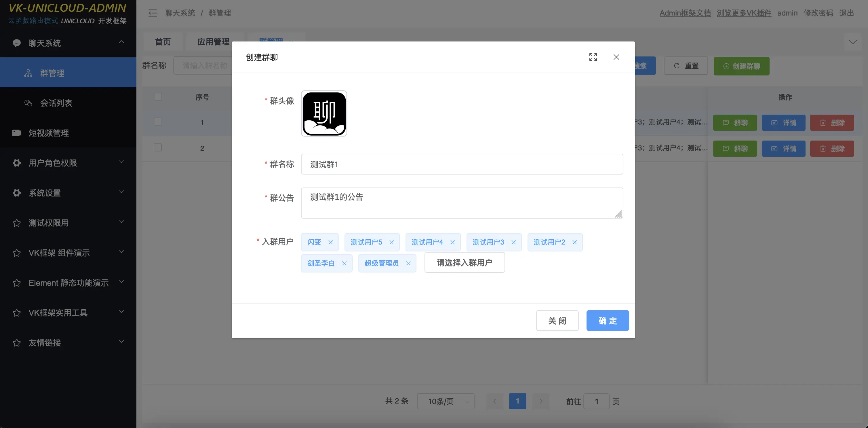Click 聊天系统 in the breadcrumb

click(180, 13)
